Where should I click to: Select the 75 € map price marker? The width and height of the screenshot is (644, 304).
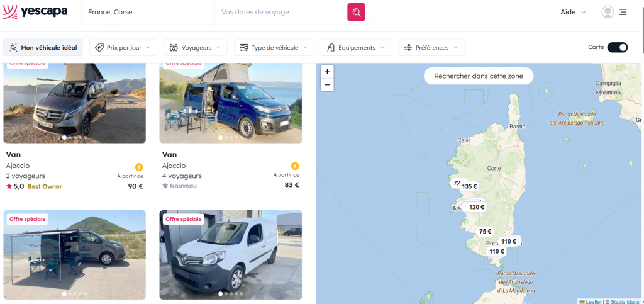click(x=485, y=232)
